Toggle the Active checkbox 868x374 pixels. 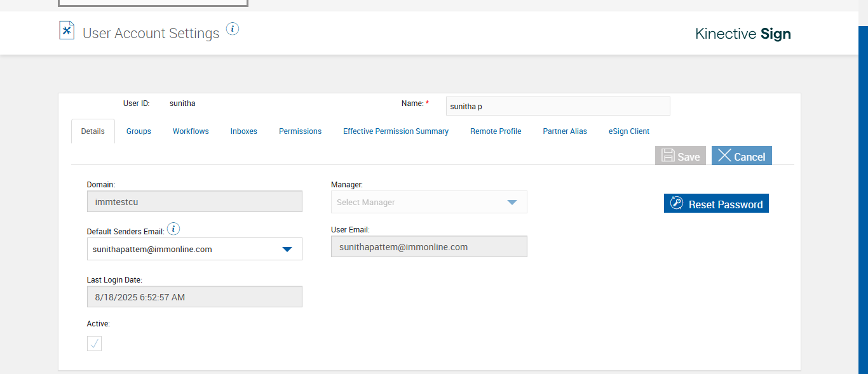(x=94, y=344)
